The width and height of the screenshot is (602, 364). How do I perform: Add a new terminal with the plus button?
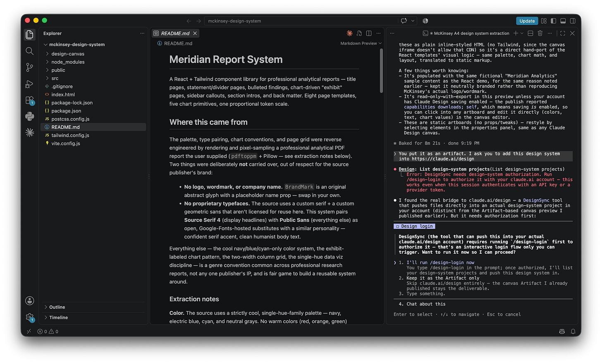516,33
